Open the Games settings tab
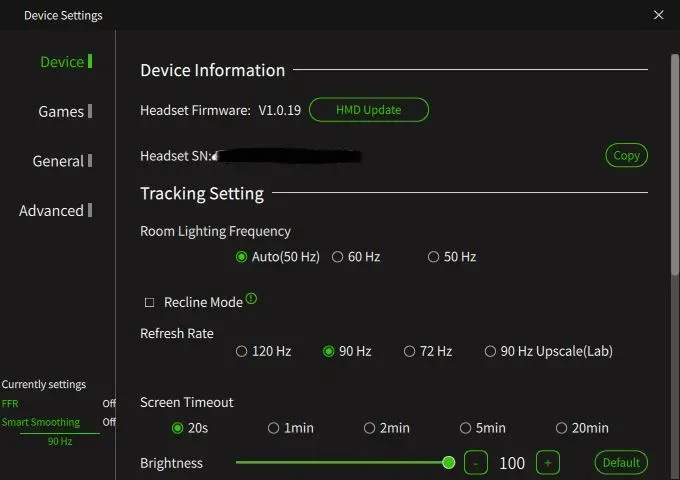Image resolution: width=680 pixels, height=480 pixels. coord(62,112)
